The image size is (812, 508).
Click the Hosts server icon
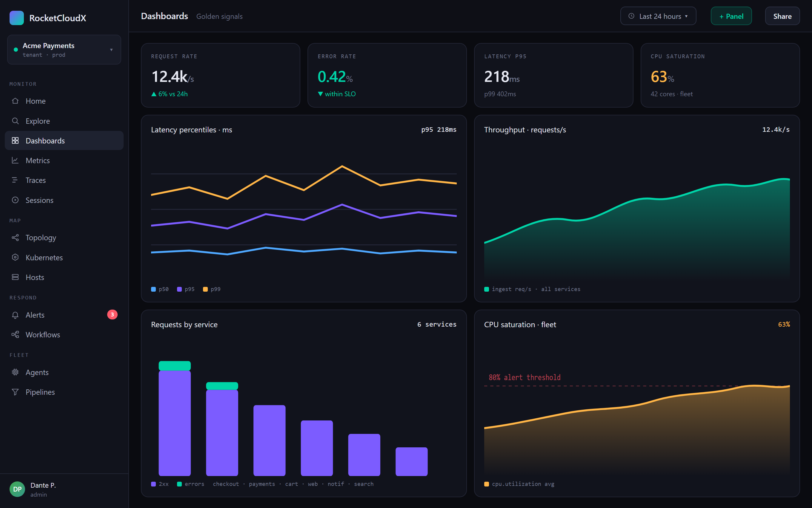15,277
